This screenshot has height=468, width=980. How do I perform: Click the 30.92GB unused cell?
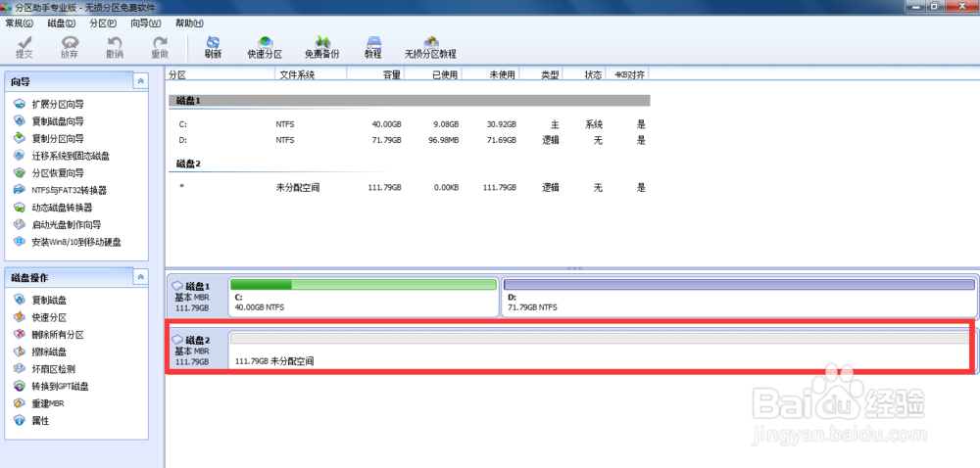coord(502,124)
